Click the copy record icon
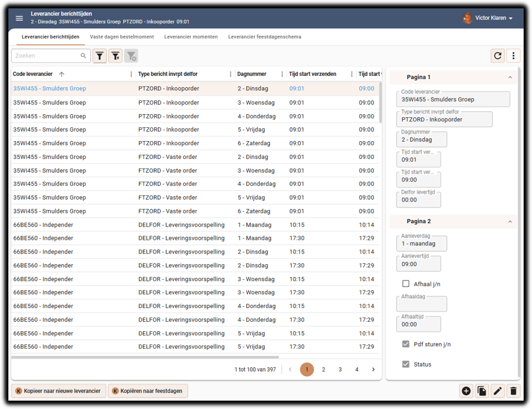Viewport: 532px width, 409px height. tap(482, 391)
